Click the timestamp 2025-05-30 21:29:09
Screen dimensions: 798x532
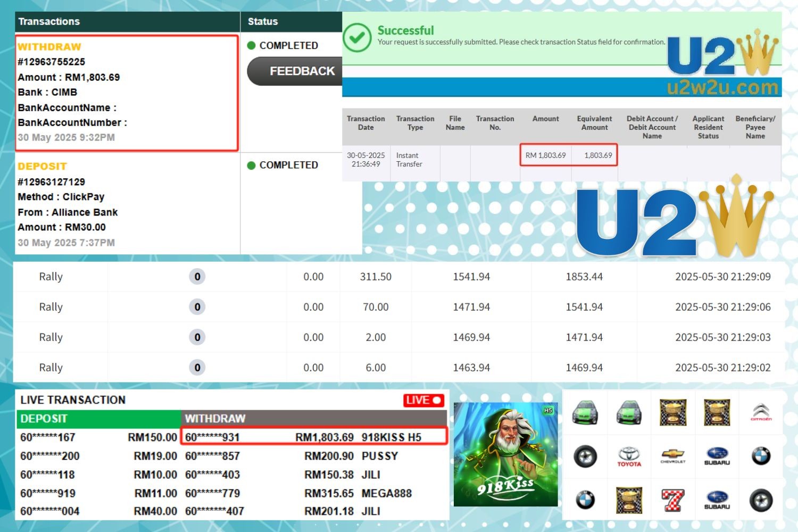(723, 277)
